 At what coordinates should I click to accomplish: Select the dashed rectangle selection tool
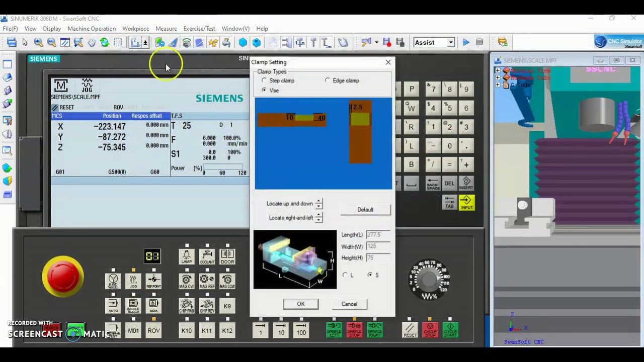[x=118, y=43]
